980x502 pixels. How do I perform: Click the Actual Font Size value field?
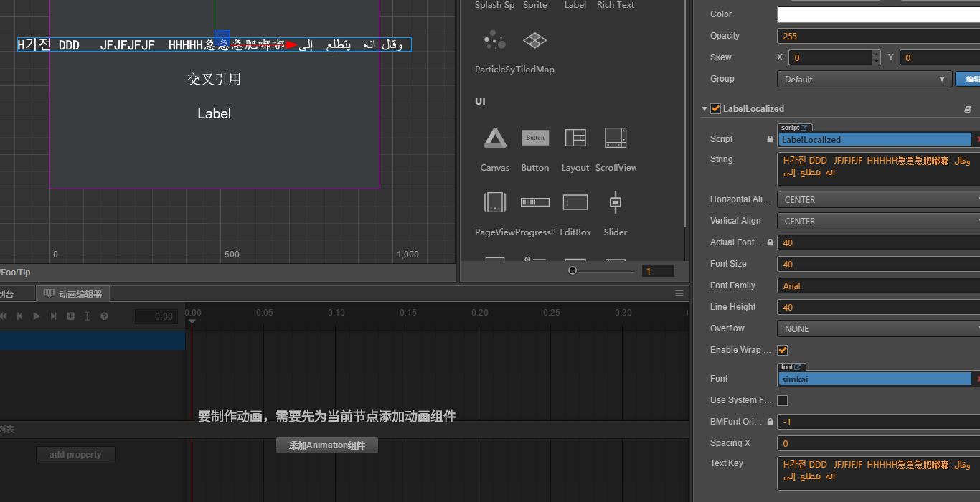tap(878, 242)
